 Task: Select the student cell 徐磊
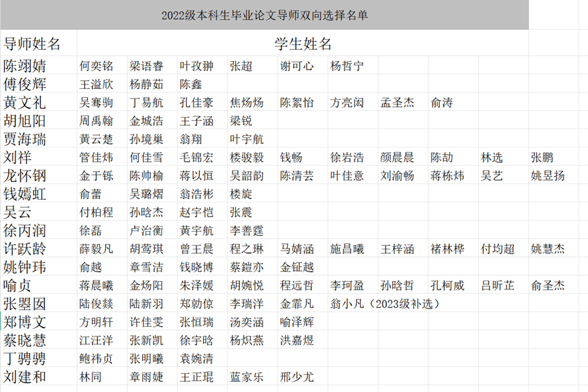coord(90,230)
